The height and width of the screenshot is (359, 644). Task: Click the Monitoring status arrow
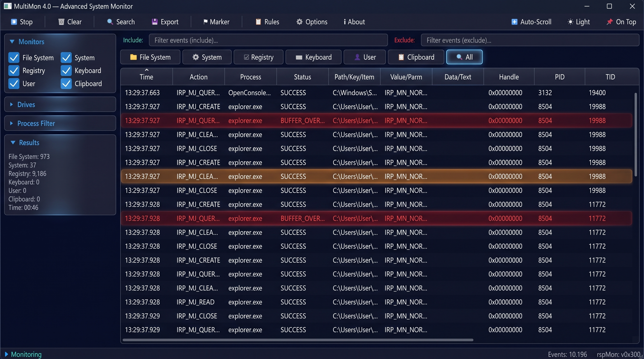coord(7,354)
